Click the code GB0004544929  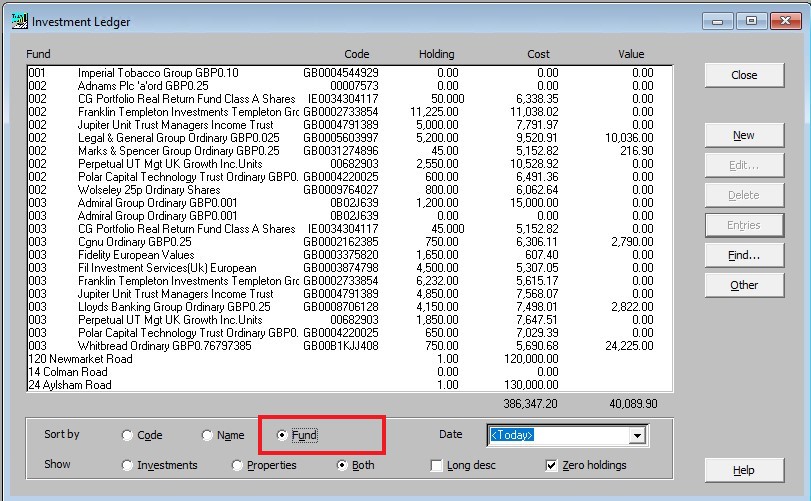coord(341,73)
